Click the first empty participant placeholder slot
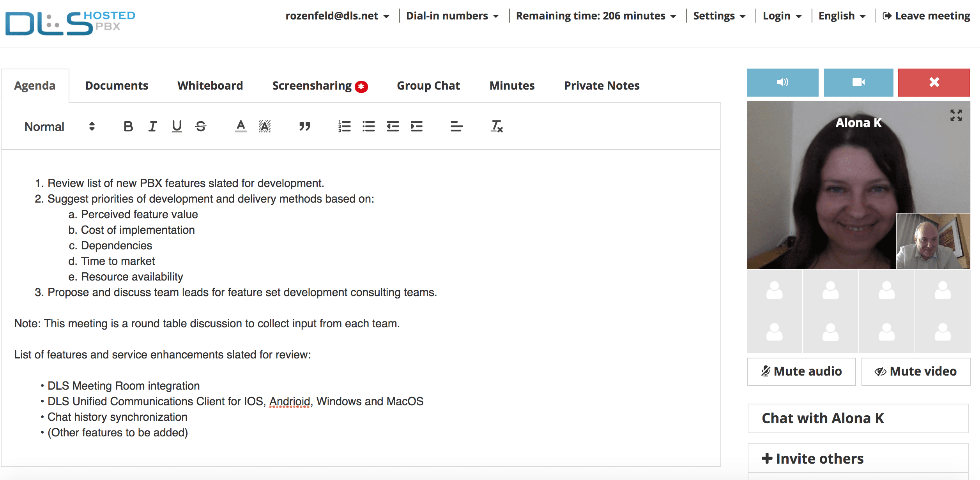Screen dimensions: 980x480 click(x=774, y=291)
